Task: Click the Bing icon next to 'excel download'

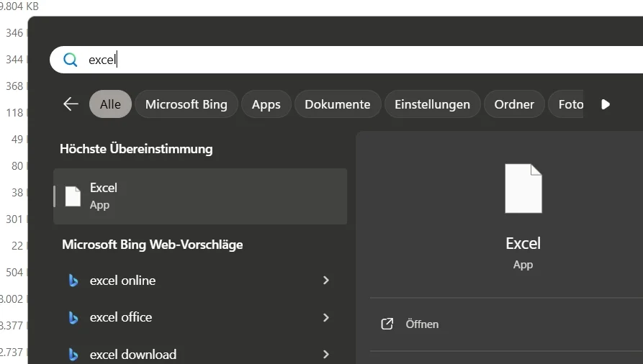Action: (73, 354)
